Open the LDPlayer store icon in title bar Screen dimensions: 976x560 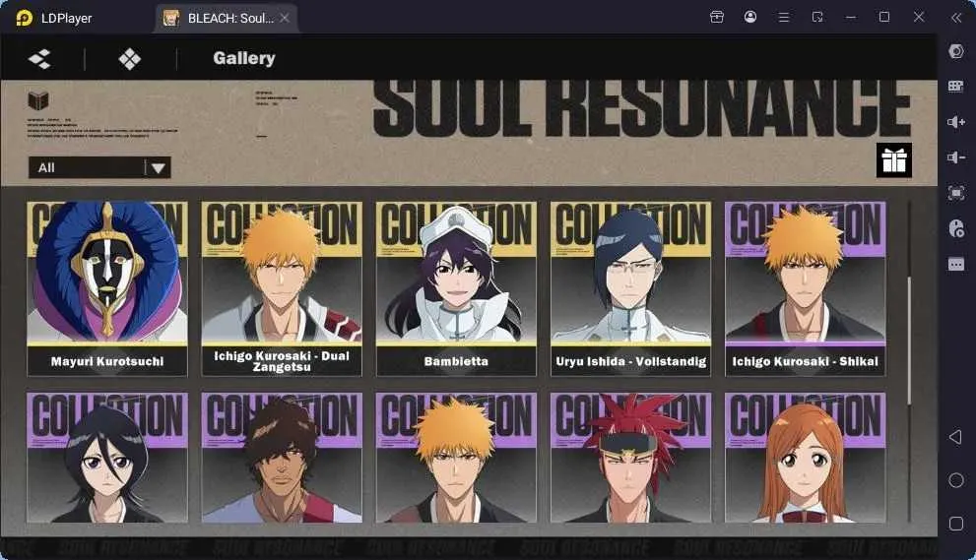point(717,17)
